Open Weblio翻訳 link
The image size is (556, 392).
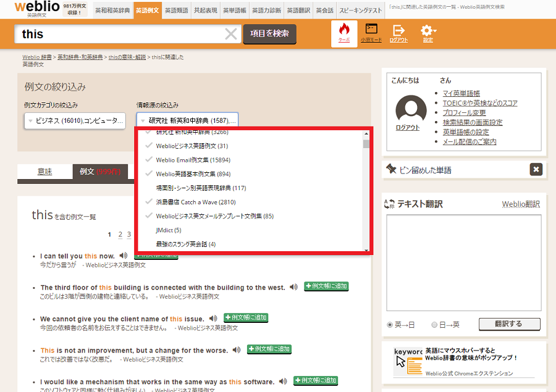tap(521, 204)
